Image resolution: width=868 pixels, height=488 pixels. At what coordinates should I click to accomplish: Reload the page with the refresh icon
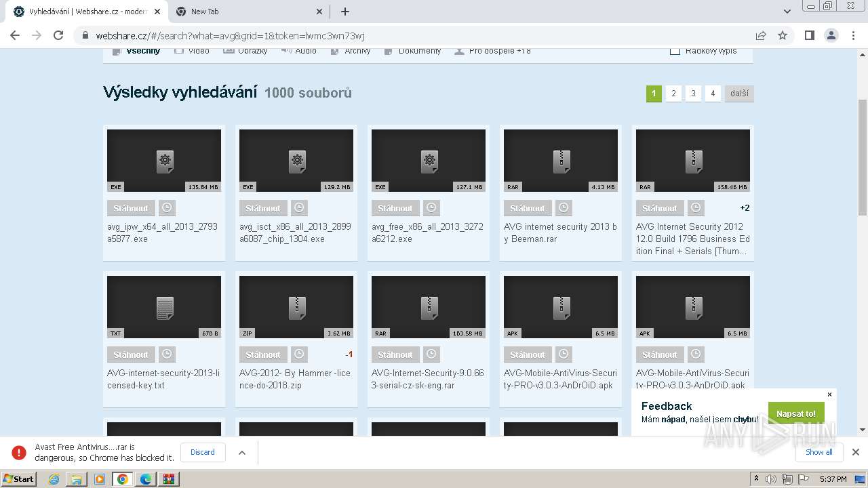pos(58,35)
